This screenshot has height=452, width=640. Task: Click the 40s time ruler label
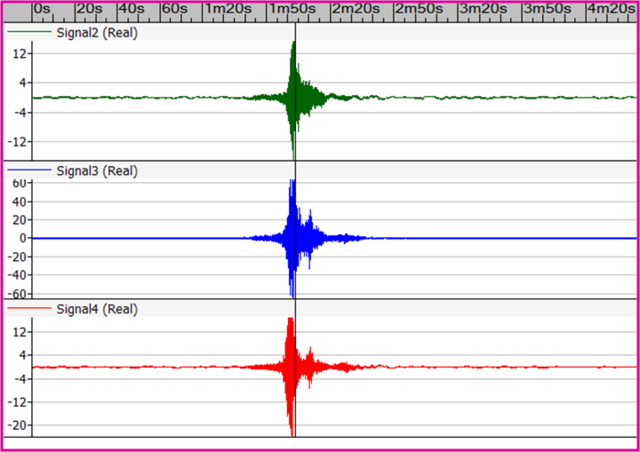tap(132, 9)
